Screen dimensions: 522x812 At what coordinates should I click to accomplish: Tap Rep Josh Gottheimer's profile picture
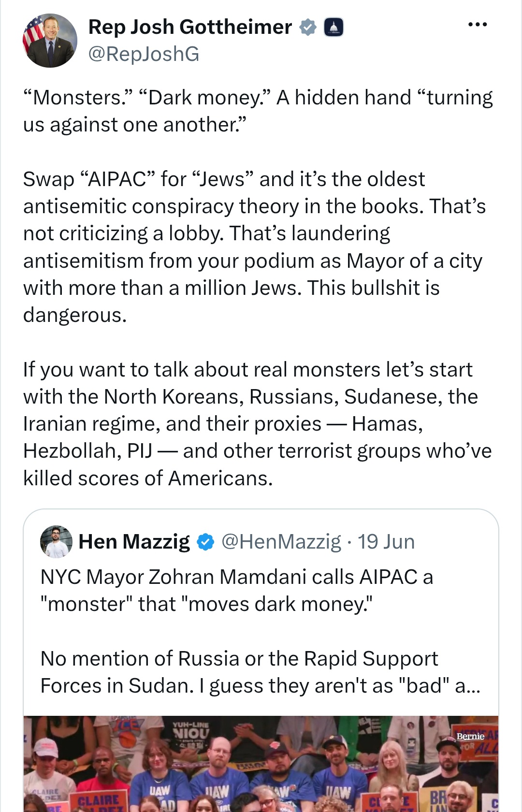coord(50,41)
